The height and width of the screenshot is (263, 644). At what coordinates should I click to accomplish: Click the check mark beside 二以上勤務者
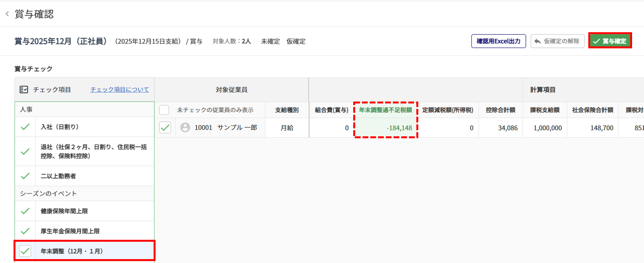(x=25, y=176)
